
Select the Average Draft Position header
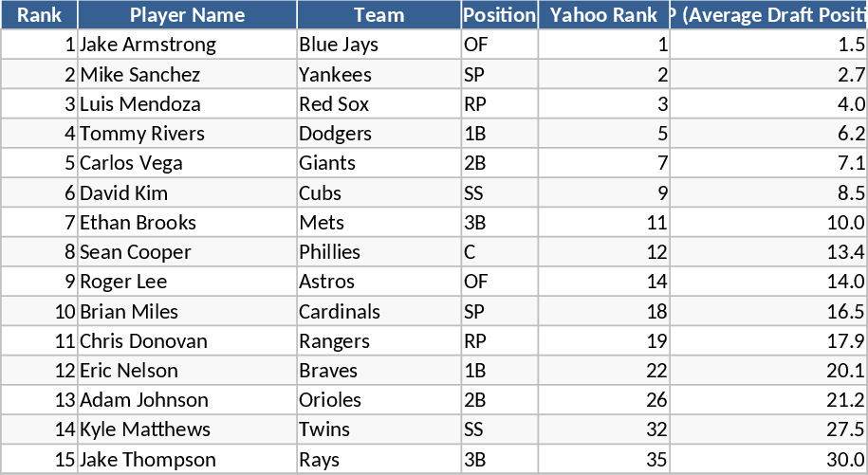(767, 15)
